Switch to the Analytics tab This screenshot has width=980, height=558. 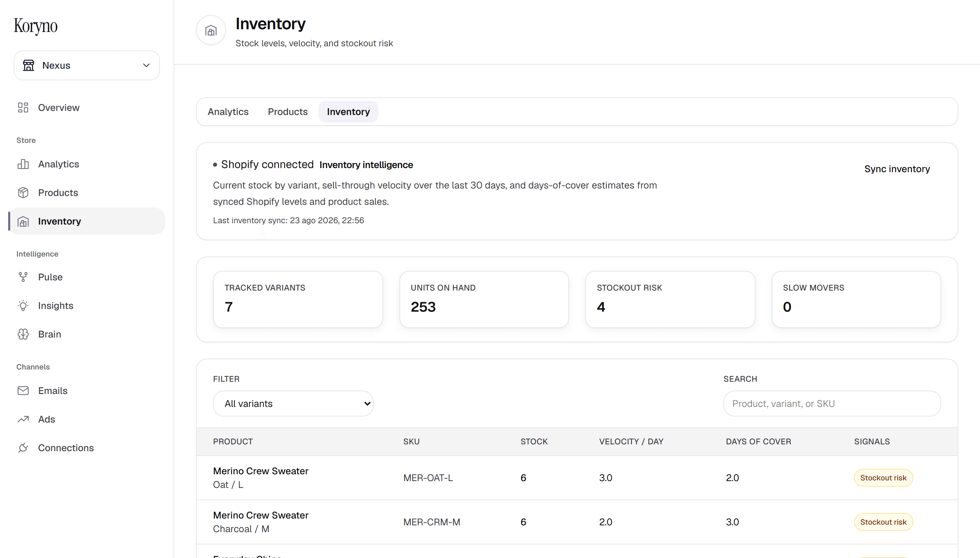[x=228, y=112]
